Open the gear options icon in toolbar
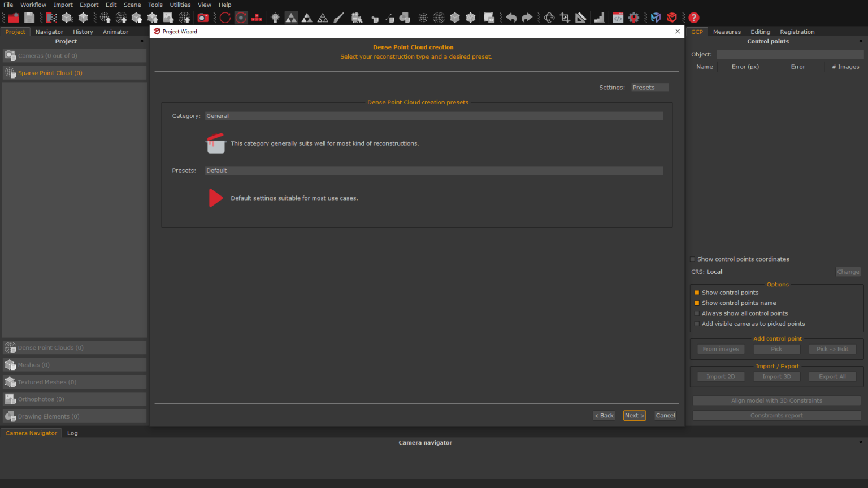Screen dimensions: 868x488 click(x=634, y=18)
